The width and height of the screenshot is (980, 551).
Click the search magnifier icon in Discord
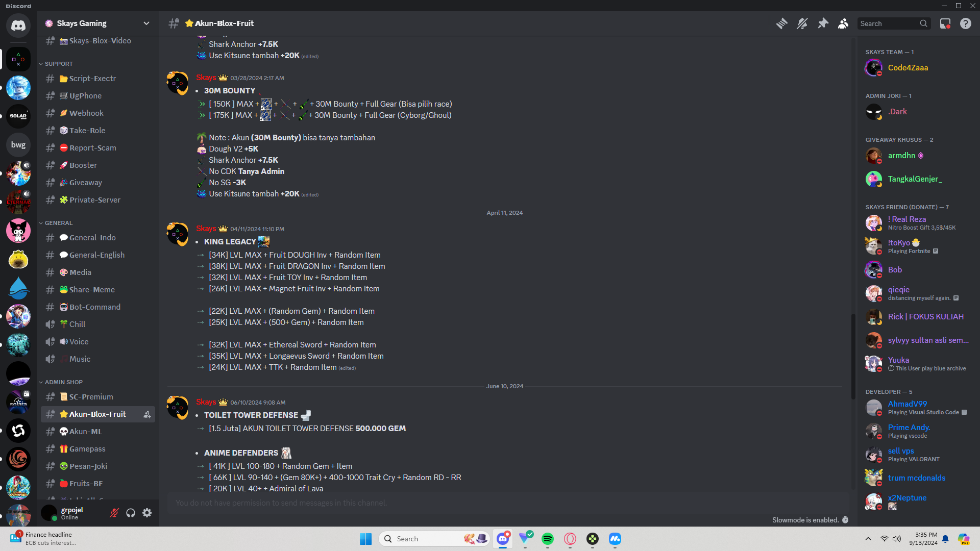pyautogui.click(x=923, y=23)
